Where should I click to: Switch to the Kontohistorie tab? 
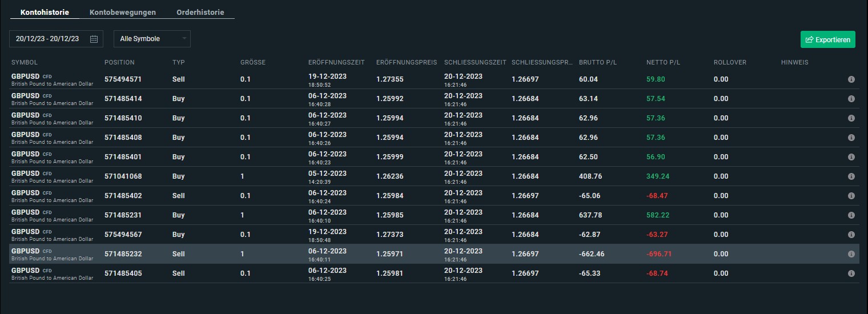click(x=45, y=12)
